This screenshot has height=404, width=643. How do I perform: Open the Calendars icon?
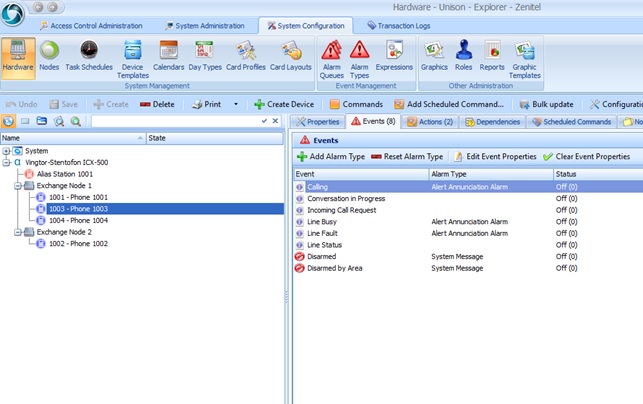169,57
